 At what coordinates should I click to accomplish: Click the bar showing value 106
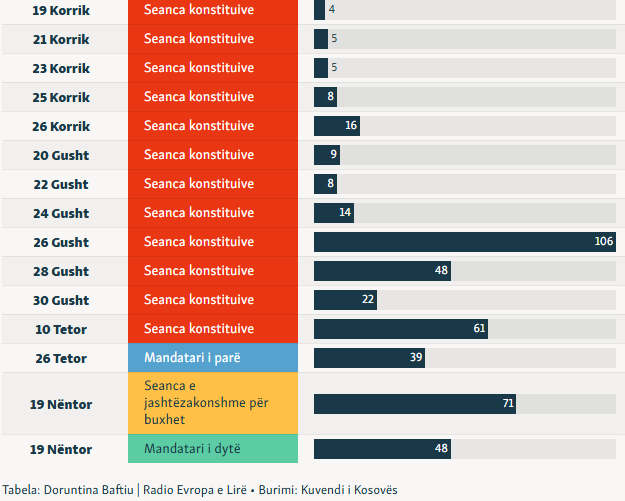click(464, 242)
